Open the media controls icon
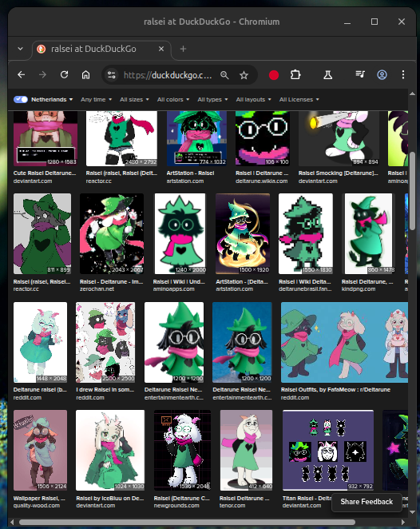The image size is (420, 529). point(360,74)
